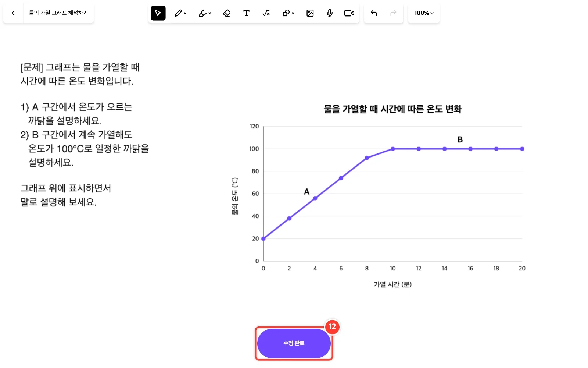Click the question line 2) B 구간에서 계속 가열해도
The image size is (588, 368).
[76, 135]
